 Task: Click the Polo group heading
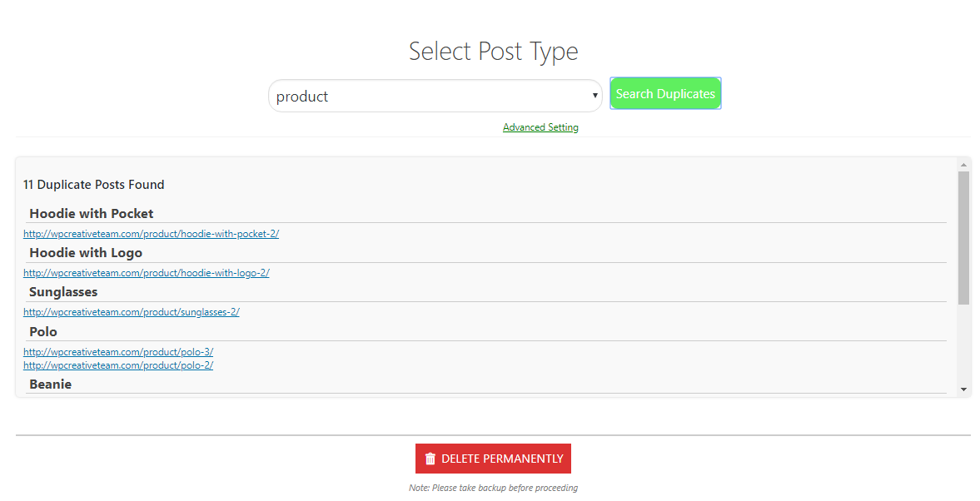point(43,332)
